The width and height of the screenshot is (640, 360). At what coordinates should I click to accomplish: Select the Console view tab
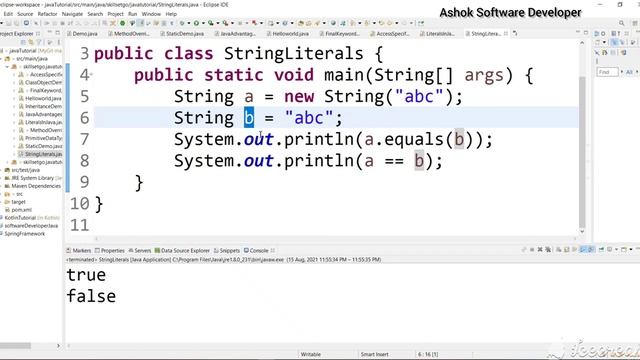[256, 251]
